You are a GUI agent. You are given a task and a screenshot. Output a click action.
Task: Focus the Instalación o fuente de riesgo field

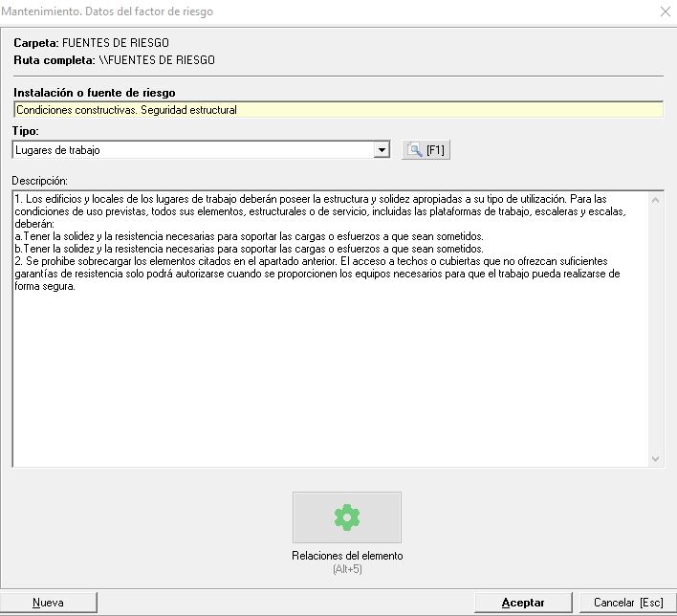click(338, 110)
